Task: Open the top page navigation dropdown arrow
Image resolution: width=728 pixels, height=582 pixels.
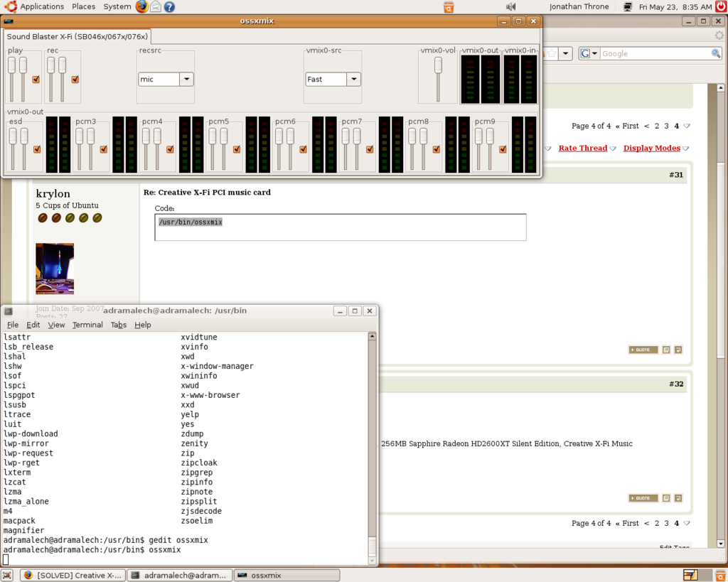Action: pos(687,126)
